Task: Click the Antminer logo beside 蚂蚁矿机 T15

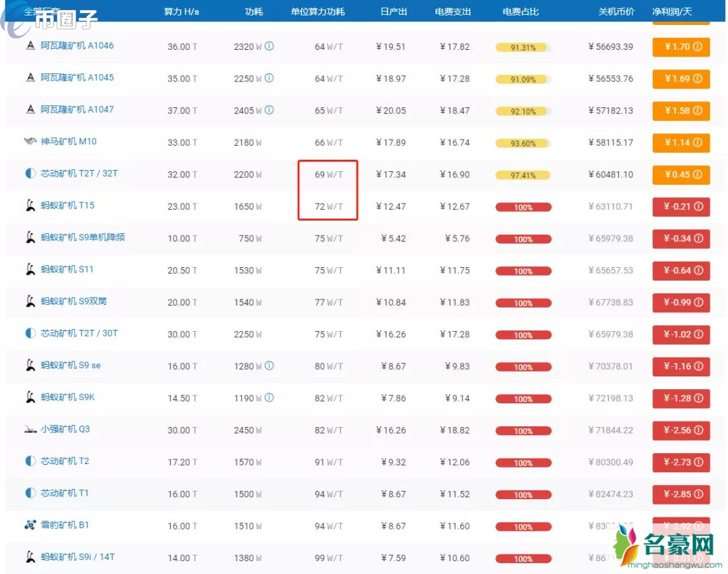Action: coord(30,205)
